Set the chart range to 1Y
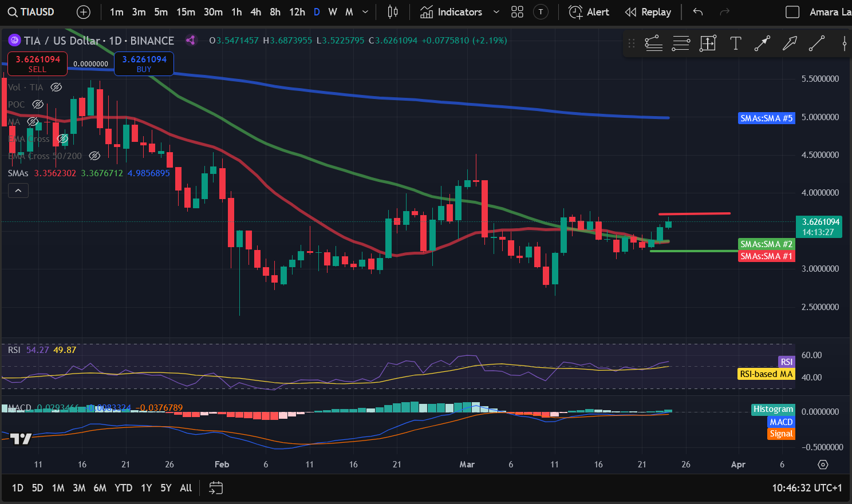Viewport: 852px width, 504px height. [x=147, y=488]
